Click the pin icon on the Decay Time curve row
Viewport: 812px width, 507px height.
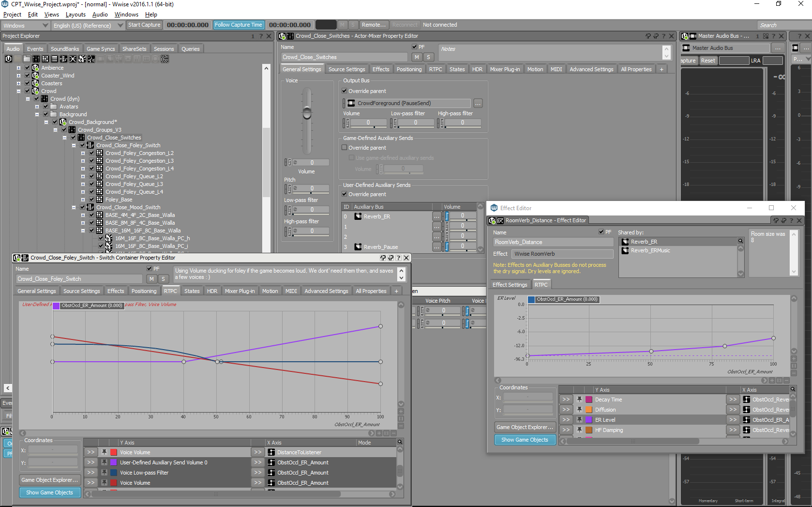(579, 399)
